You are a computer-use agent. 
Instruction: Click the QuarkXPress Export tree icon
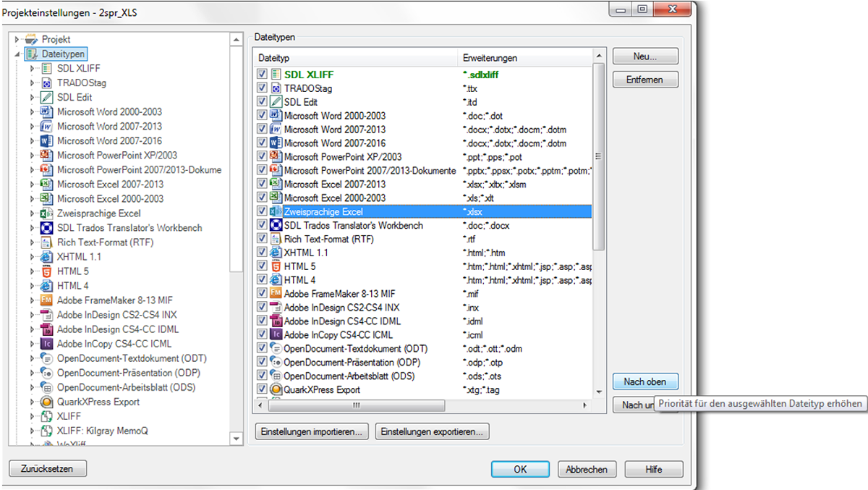46,401
